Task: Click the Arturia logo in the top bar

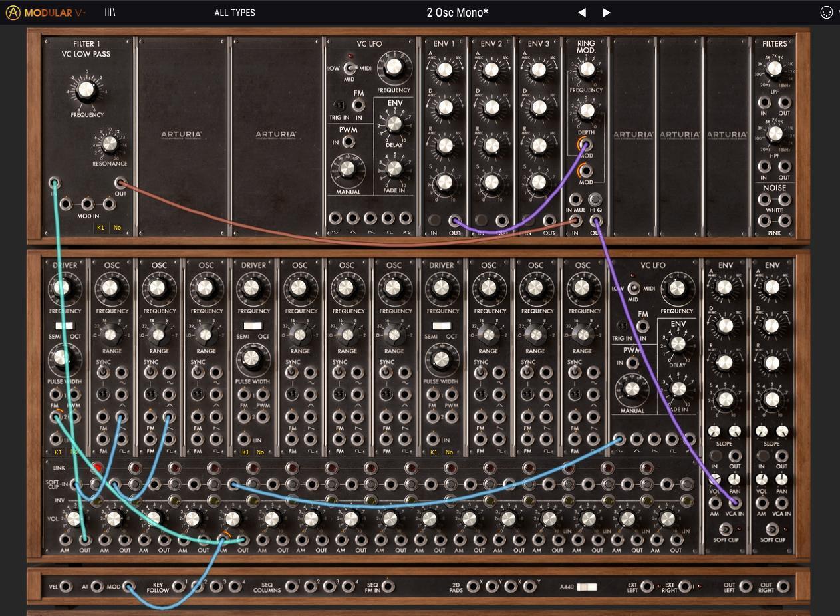Action: point(12,12)
